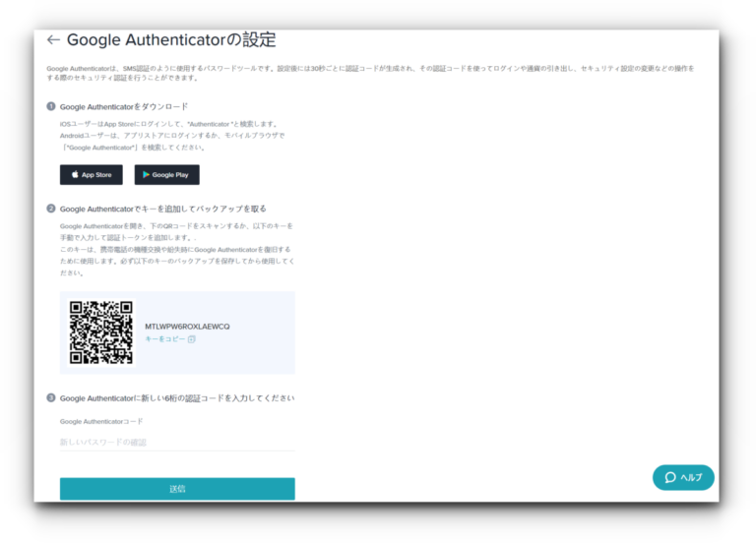Click the step 2 number badge
Image resolution: width=756 pixels, height=543 pixels.
51,209
